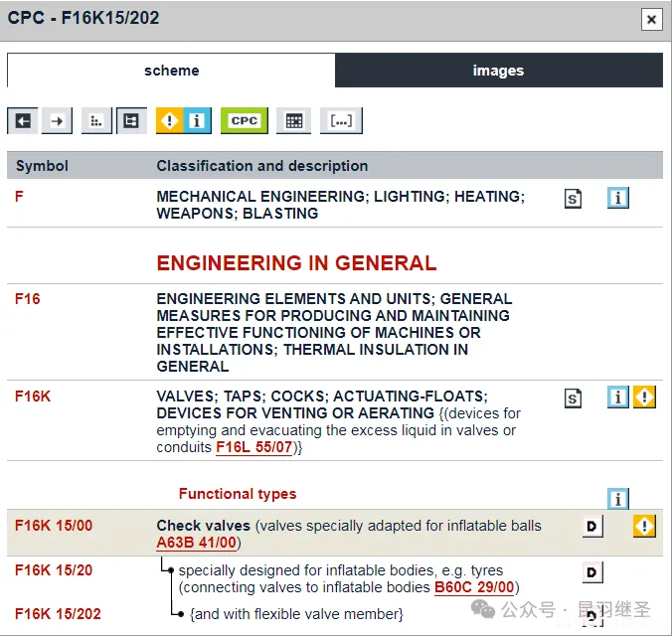
Task: Toggle the orange warning notes toolbar button
Action: [x=170, y=121]
